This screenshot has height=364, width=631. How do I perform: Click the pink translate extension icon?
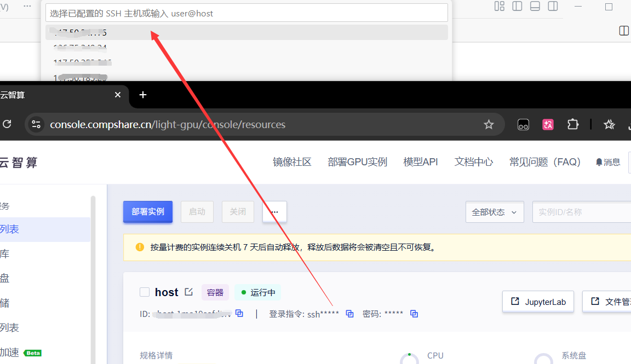tap(548, 125)
